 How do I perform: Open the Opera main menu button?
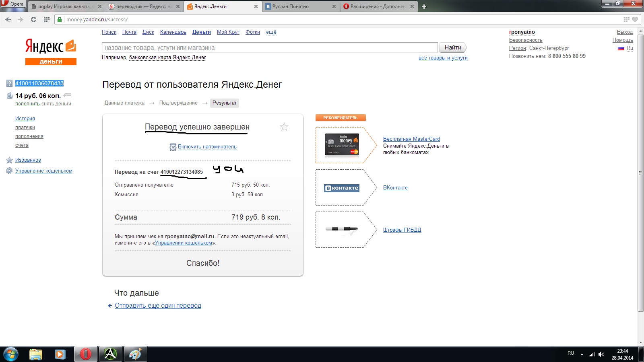click(13, 4)
